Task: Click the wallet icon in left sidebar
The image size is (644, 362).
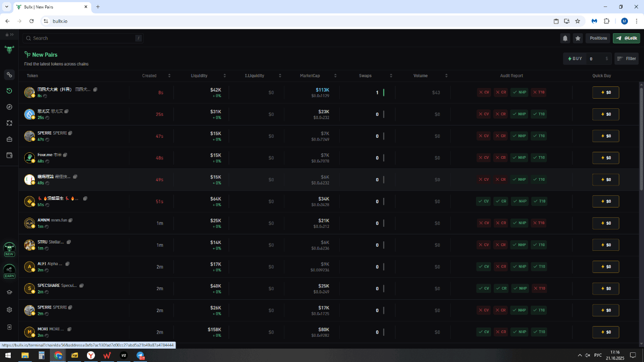Action: point(9,156)
